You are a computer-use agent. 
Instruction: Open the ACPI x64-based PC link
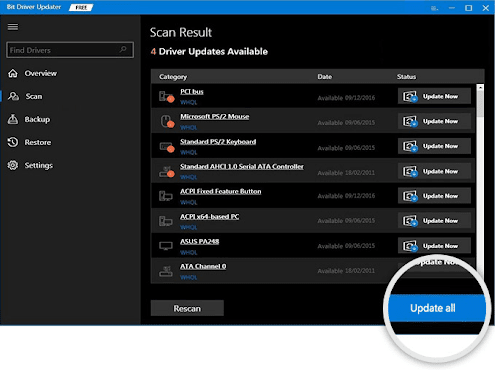pyautogui.click(x=209, y=217)
